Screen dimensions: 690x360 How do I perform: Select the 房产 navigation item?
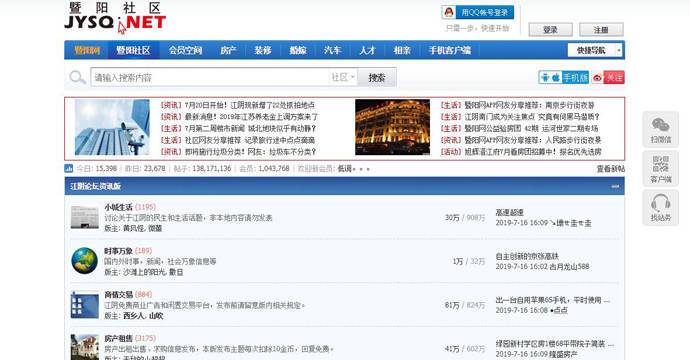pos(228,50)
